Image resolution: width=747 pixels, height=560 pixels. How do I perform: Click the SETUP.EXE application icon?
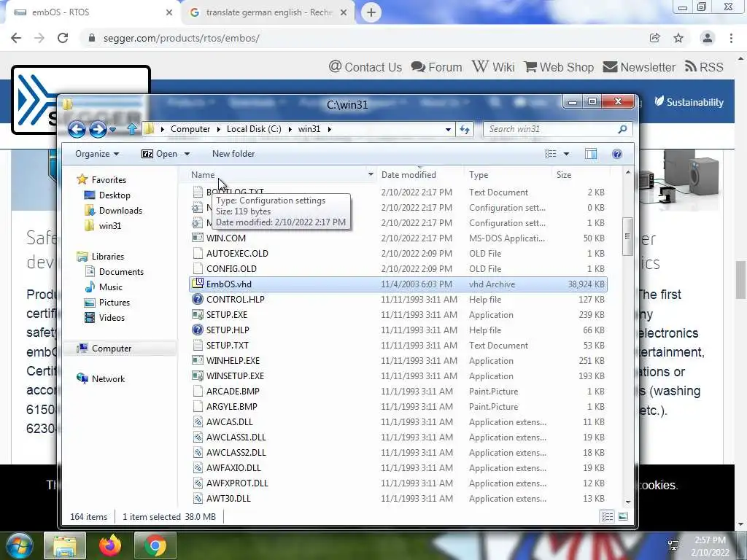click(x=198, y=315)
